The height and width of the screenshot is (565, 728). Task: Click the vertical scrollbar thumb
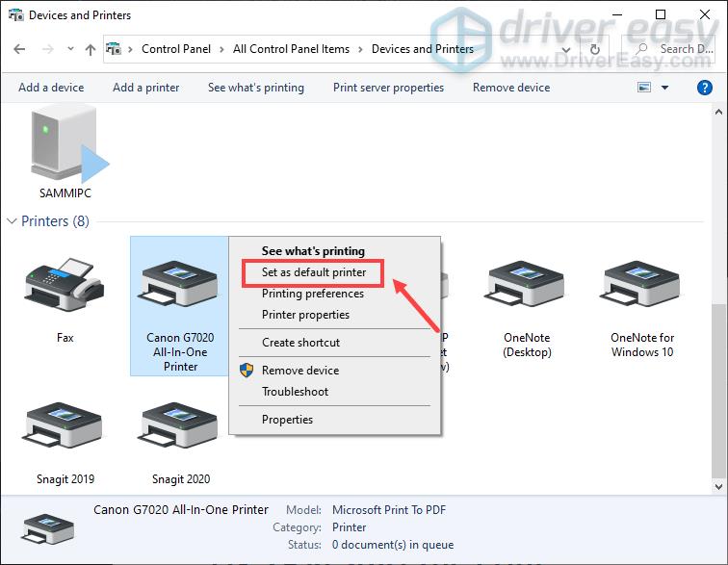point(718,390)
